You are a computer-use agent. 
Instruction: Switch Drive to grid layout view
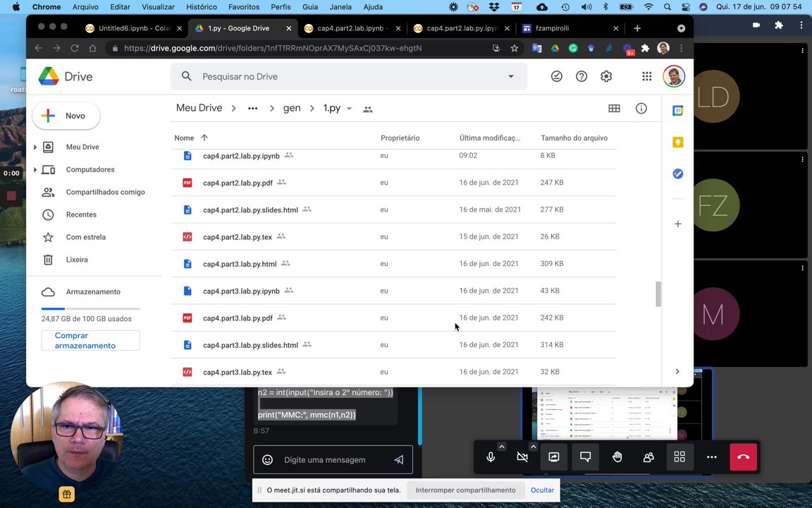[x=614, y=109]
